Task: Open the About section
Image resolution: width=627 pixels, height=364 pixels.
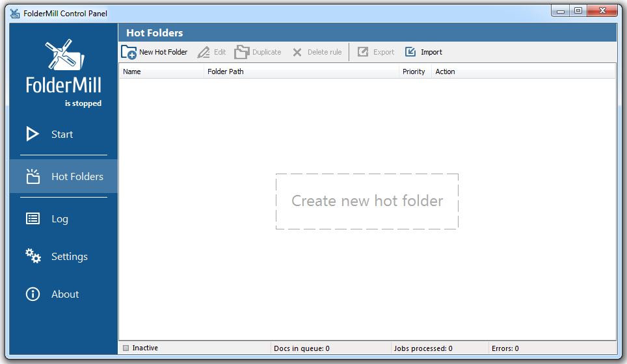Action: (x=65, y=294)
